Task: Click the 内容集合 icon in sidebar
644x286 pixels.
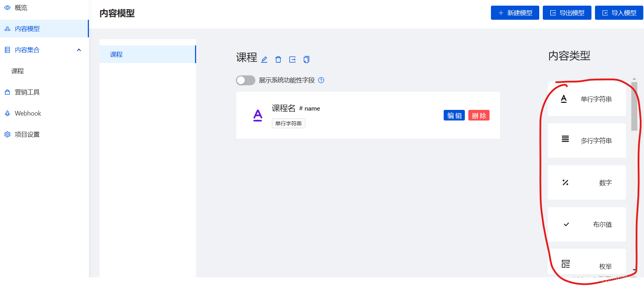Action: 7,50
